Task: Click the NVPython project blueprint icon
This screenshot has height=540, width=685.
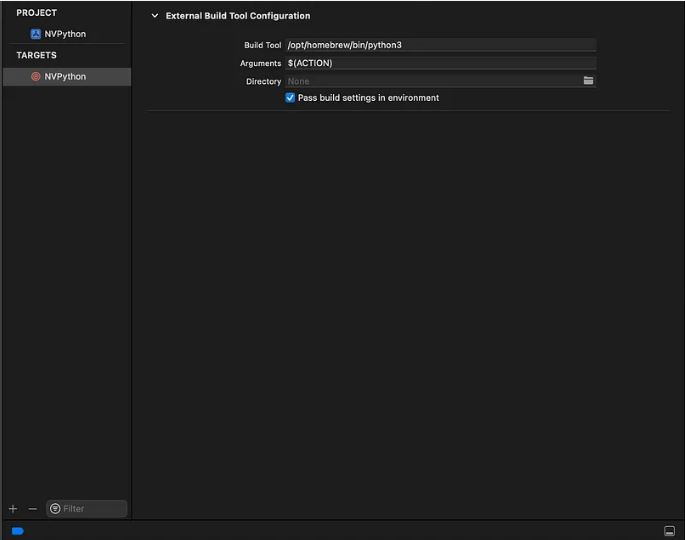Action: 36,34
